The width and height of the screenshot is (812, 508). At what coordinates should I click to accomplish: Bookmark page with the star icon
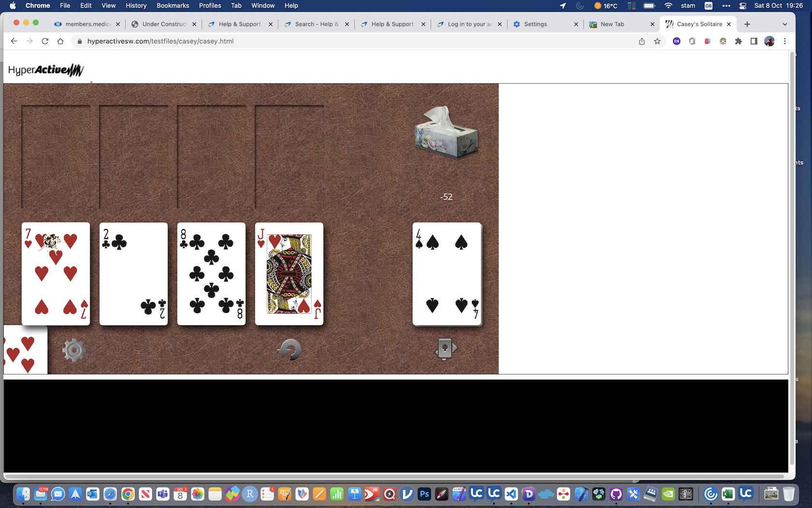coord(657,41)
